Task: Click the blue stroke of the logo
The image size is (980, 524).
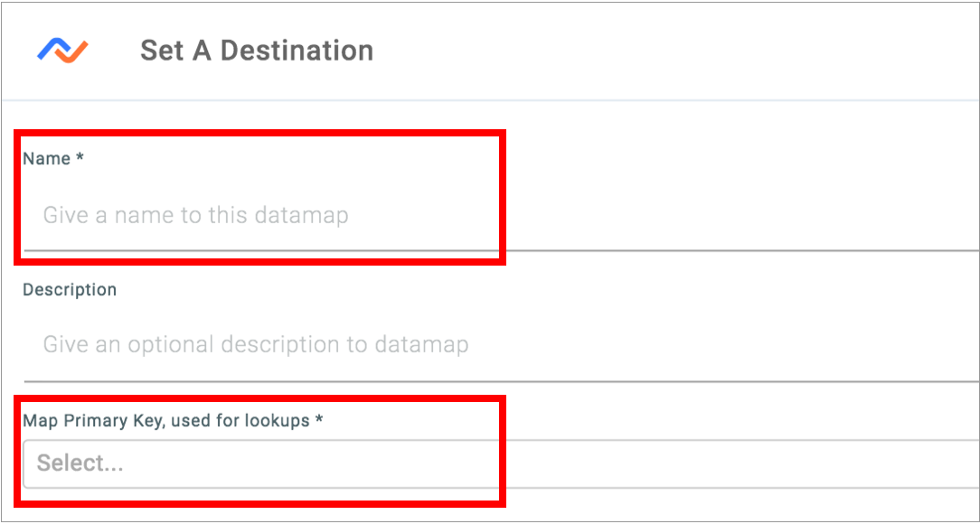Action: click(52, 48)
